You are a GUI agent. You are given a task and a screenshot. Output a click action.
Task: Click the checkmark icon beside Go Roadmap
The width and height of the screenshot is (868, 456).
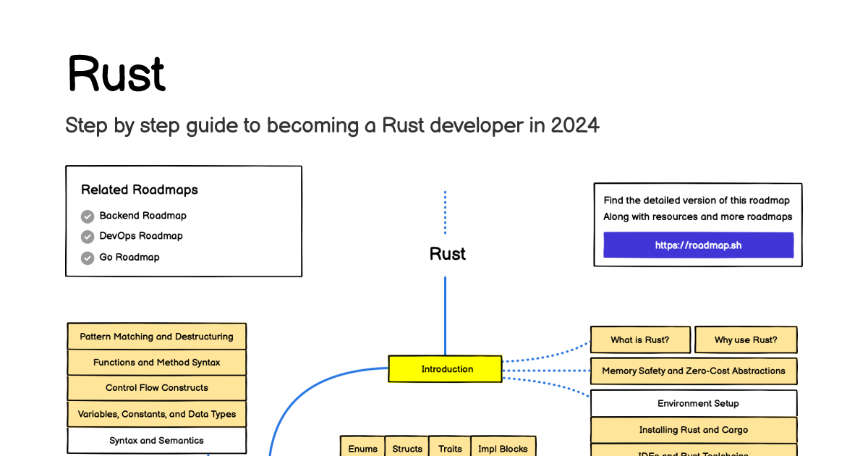pyautogui.click(x=88, y=258)
